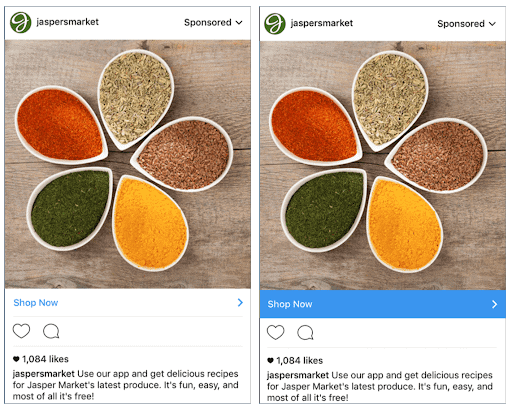Tap Shop Now link in left ad
This screenshot has height=410, width=512.
pyautogui.click(x=36, y=302)
